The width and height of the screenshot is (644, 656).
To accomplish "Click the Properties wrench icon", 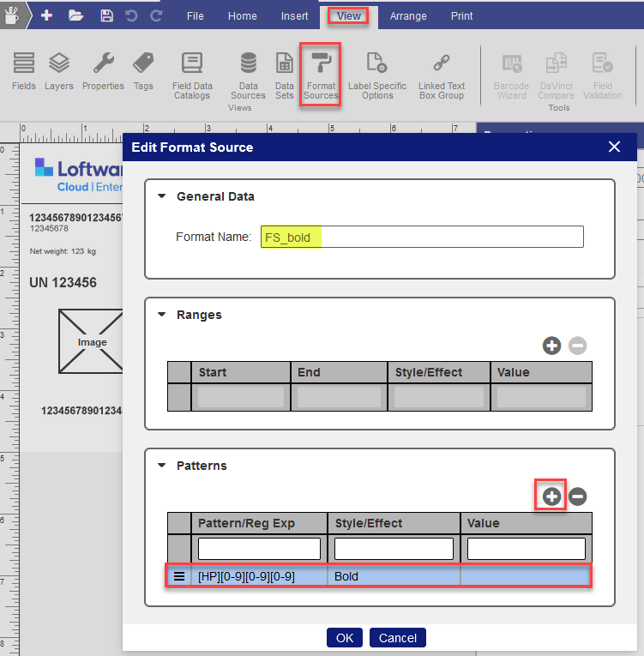I will 104,64.
